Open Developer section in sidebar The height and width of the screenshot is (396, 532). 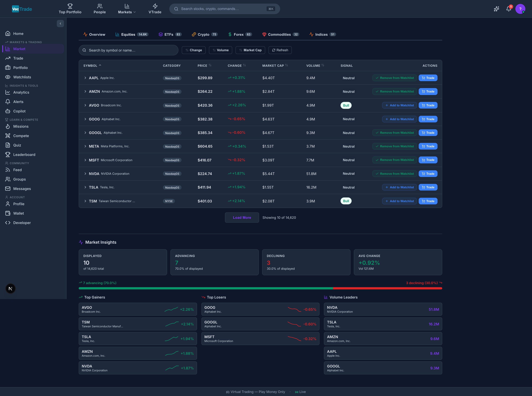[x=33, y=223]
